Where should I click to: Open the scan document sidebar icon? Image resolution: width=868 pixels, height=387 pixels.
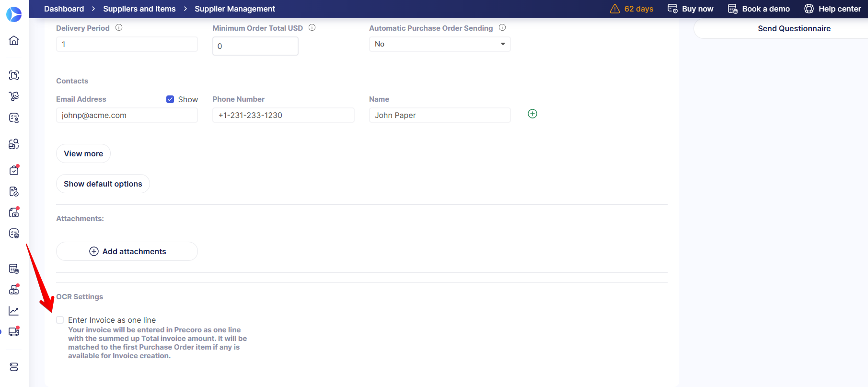14,75
